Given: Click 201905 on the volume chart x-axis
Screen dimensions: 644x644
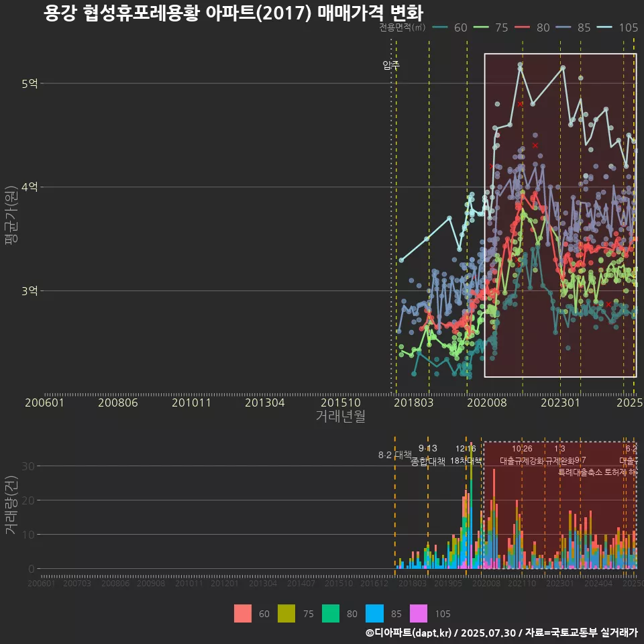Looking at the screenshot, I should tap(447, 583).
